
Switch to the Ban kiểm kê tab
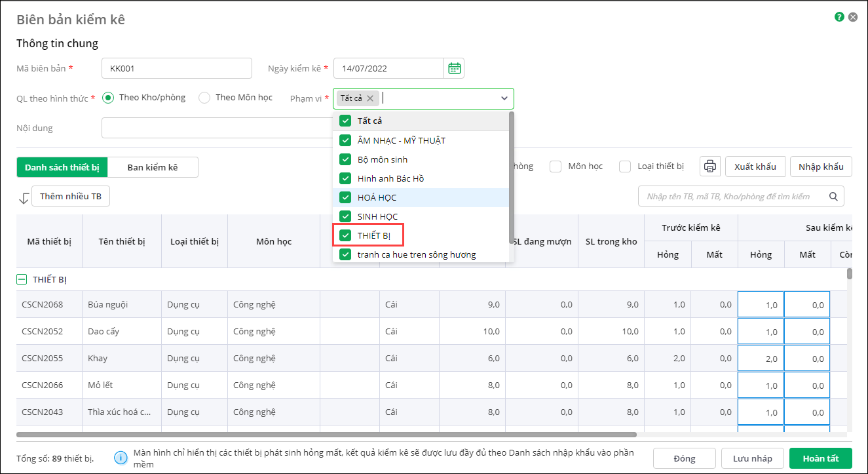(x=153, y=167)
